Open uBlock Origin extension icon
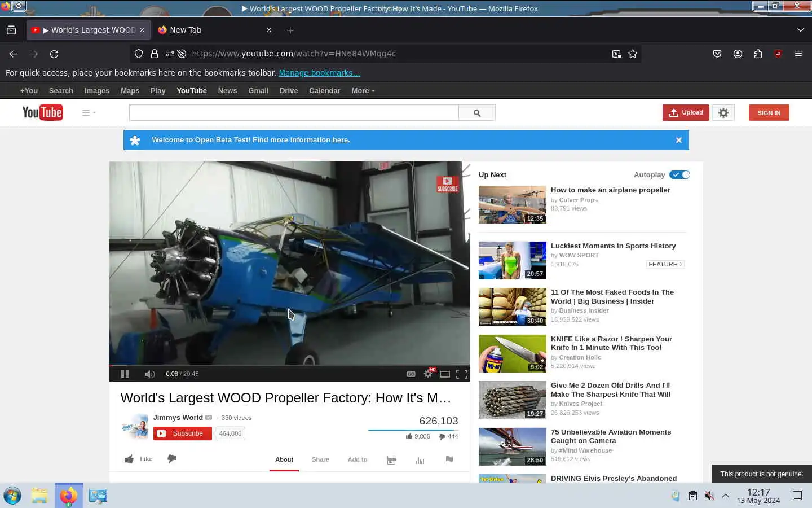 [x=778, y=54]
